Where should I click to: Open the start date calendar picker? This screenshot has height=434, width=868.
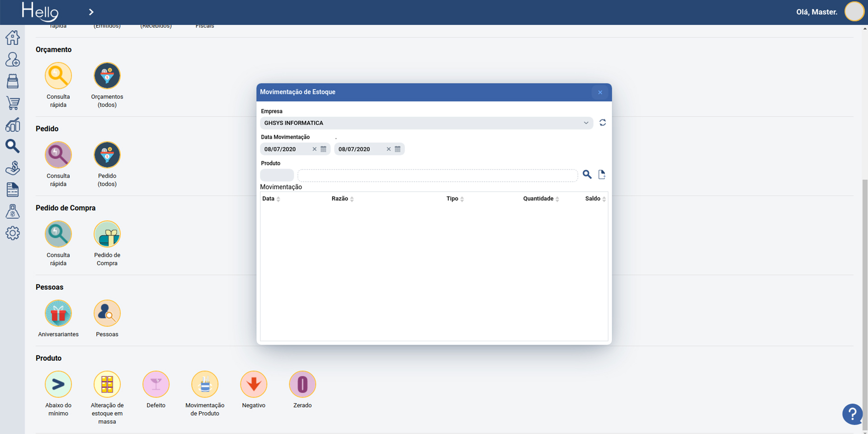click(324, 149)
